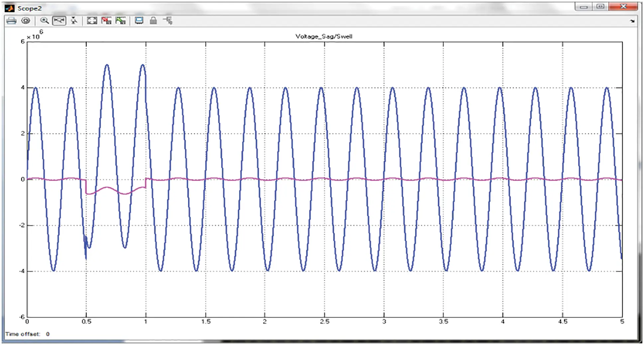Screen dimensions: 644x345
Task: Click the x-axis tick label 1.5
Action: tap(206, 322)
